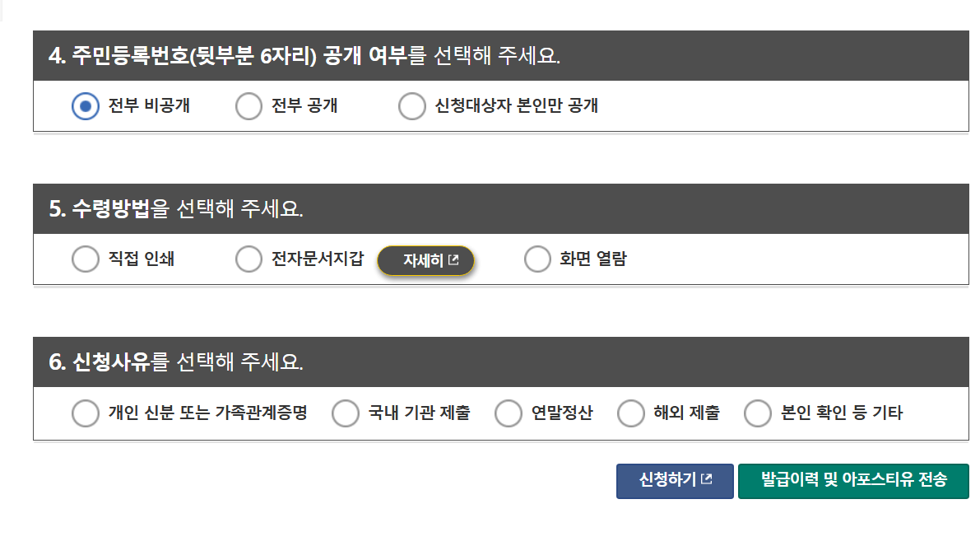The image size is (980, 546).
Task: Select 연말정산 as application reason
Action: (509, 413)
